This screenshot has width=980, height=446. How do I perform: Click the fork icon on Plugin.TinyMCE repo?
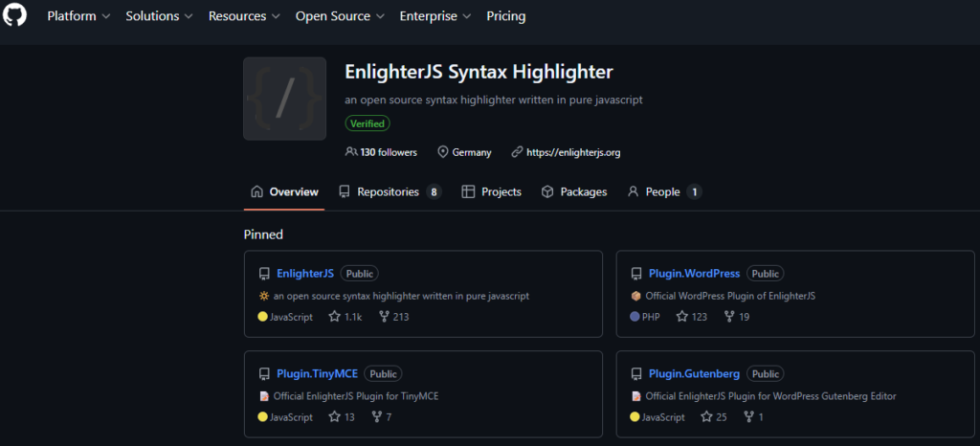click(x=375, y=417)
